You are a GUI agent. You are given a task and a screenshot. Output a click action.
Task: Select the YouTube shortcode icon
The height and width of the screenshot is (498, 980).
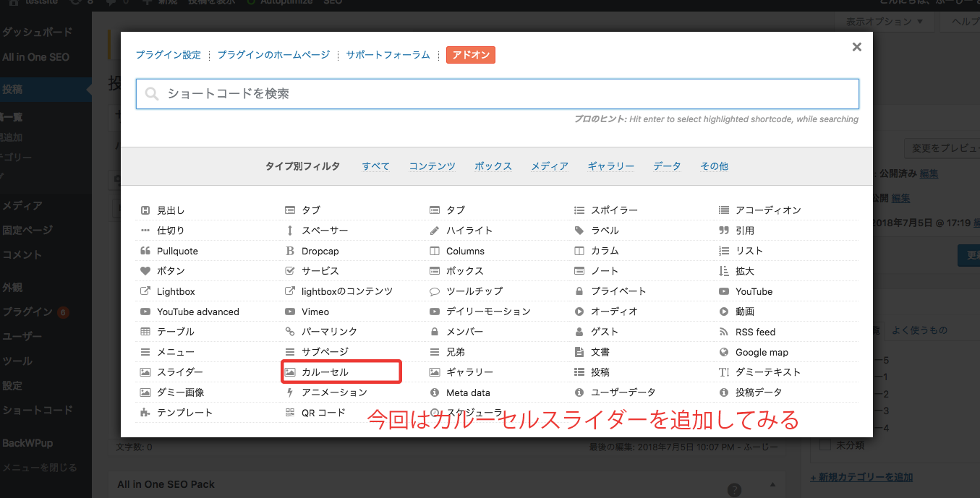tap(724, 291)
